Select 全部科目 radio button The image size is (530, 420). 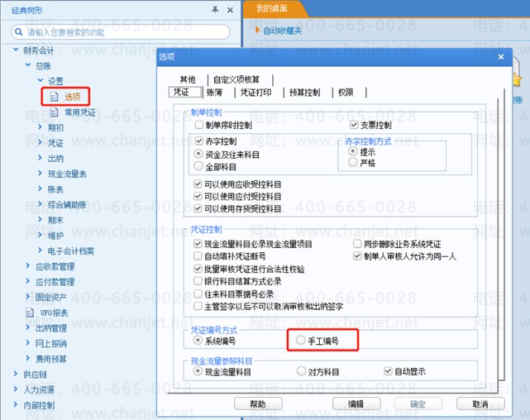tap(198, 166)
